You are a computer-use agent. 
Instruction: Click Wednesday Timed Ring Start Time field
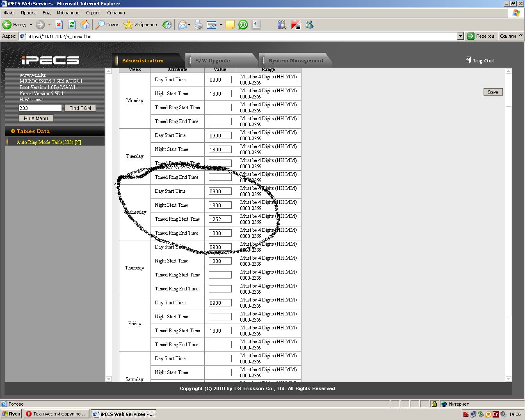point(220,219)
